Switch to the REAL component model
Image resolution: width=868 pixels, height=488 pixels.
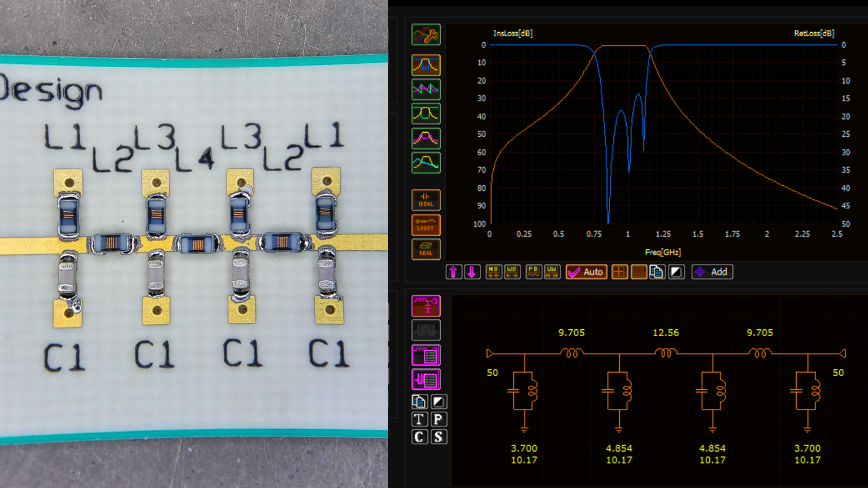pyautogui.click(x=426, y=249)
